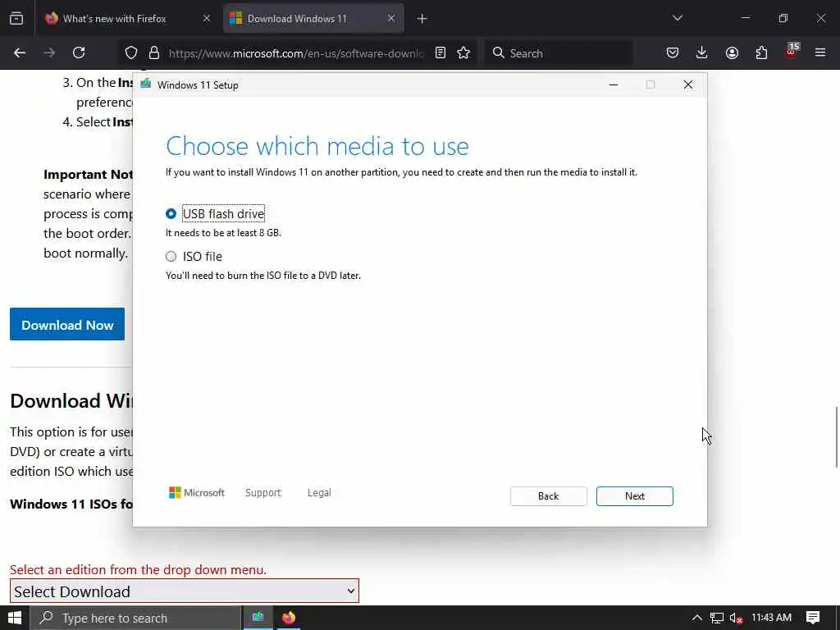Reload the current page
This screenshot has height=630, width=840.
click(79, 52)
